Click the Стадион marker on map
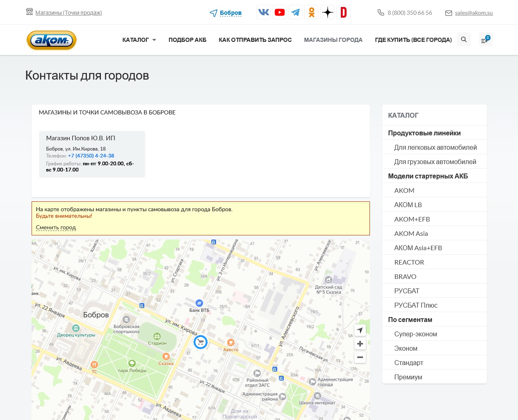Image resolution: width=518 pixels, height=420 pixels. [157, 336]
